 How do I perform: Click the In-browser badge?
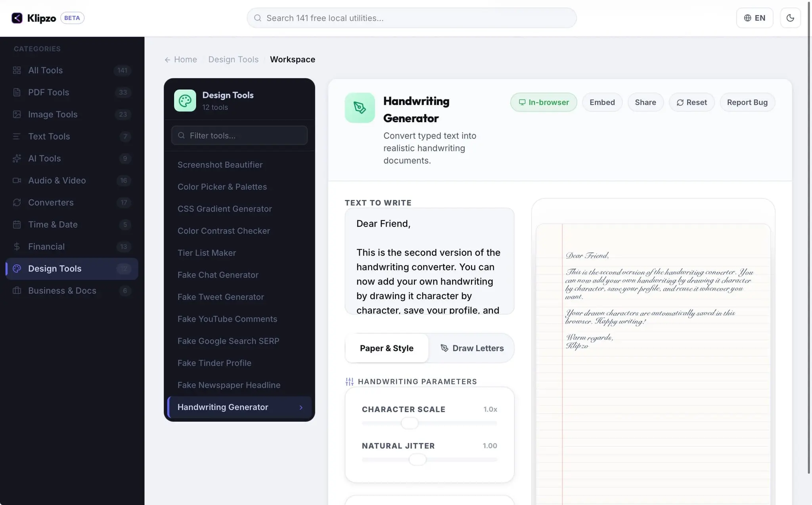544,102
